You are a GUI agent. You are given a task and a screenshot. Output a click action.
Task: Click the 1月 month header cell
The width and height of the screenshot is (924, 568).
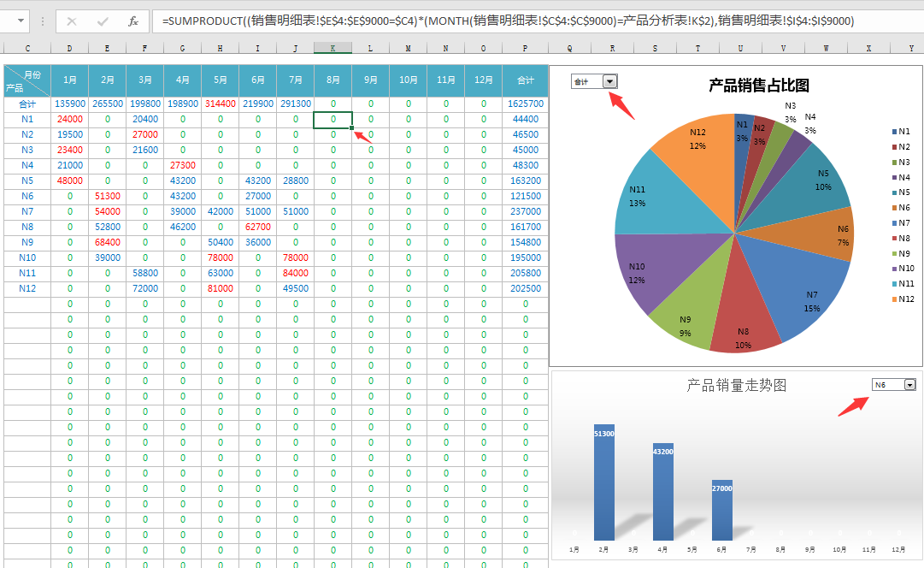[69, 80]
